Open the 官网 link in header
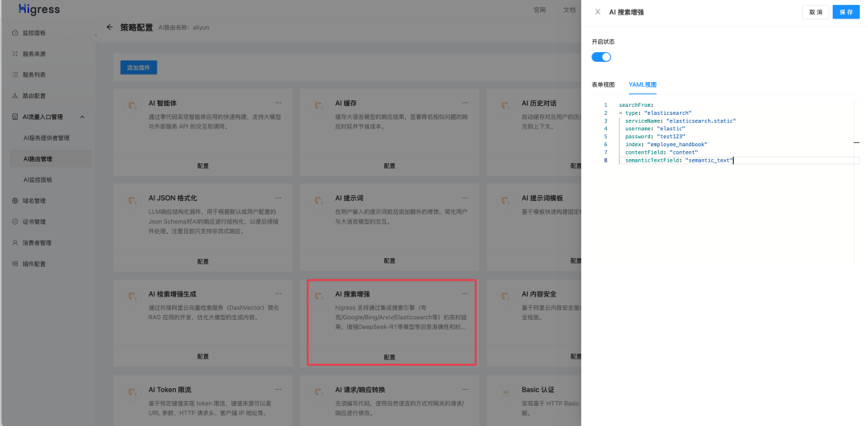 540,10
